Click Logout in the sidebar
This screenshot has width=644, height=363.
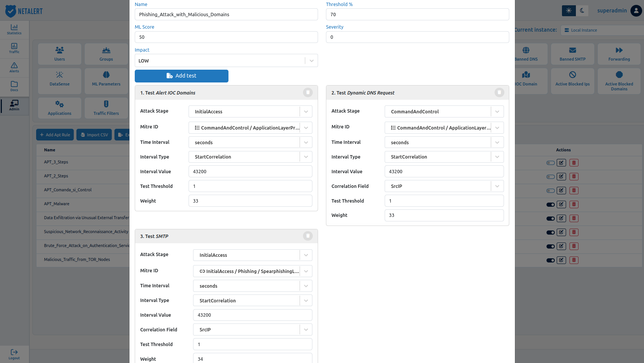point(14,354)
